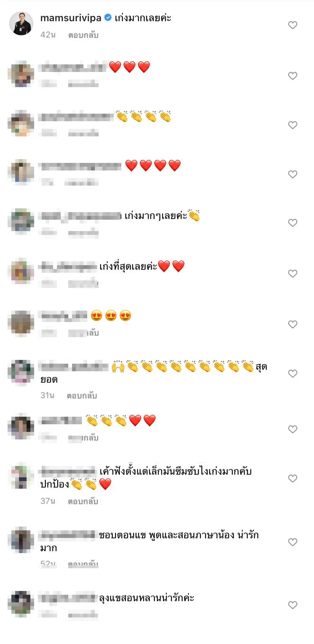Like the เก่งที่สุดเลยค่ะ comment
This screenshot has width=314, height=644.
(292, 274)
